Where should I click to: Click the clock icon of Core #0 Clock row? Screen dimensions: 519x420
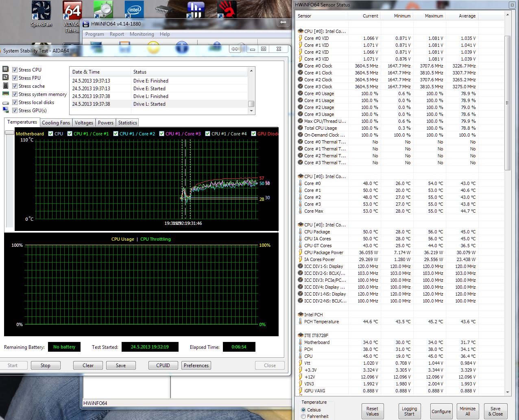(x=301, y=66)
